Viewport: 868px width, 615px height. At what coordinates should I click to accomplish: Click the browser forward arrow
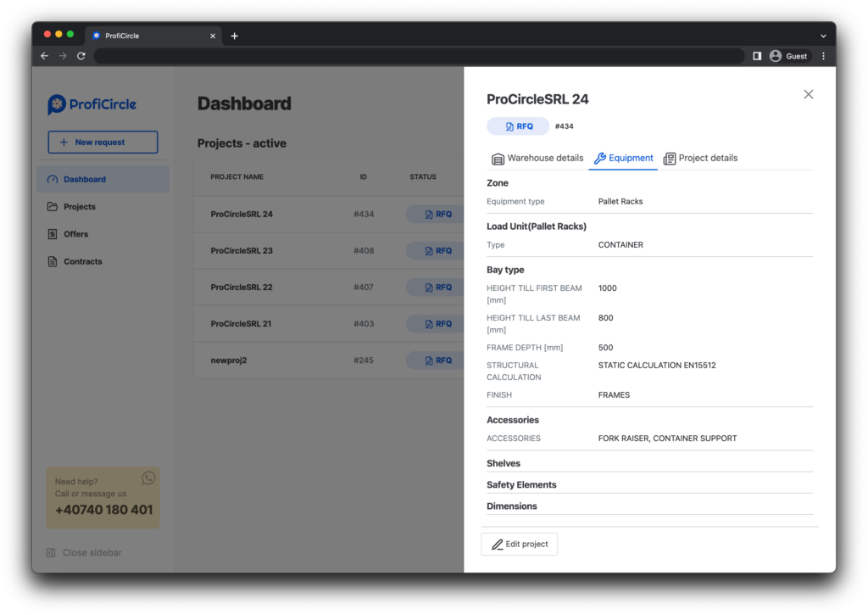[x=63, y=56]
